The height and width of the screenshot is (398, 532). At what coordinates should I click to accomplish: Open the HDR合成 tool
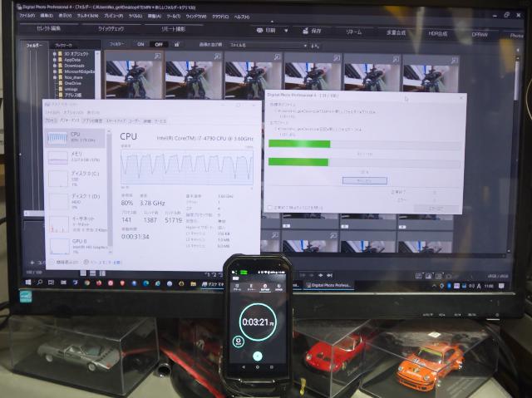point(438,33)
